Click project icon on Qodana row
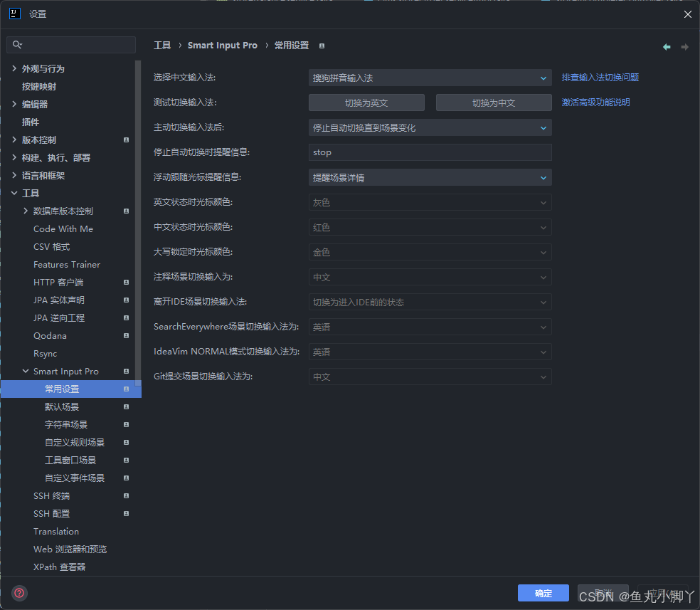Screen dimensions: 700x610 [127, 336]
